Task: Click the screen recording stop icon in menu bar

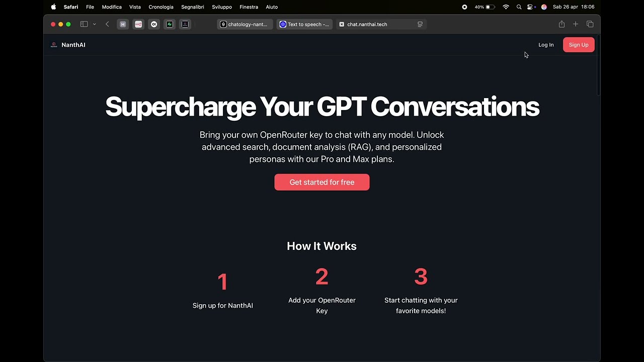Action: coord(464,7)
